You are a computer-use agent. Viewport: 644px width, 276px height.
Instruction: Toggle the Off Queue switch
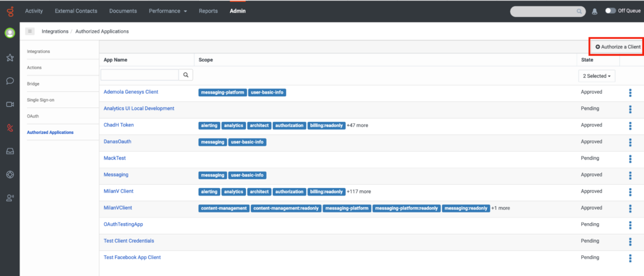point(611,11)
